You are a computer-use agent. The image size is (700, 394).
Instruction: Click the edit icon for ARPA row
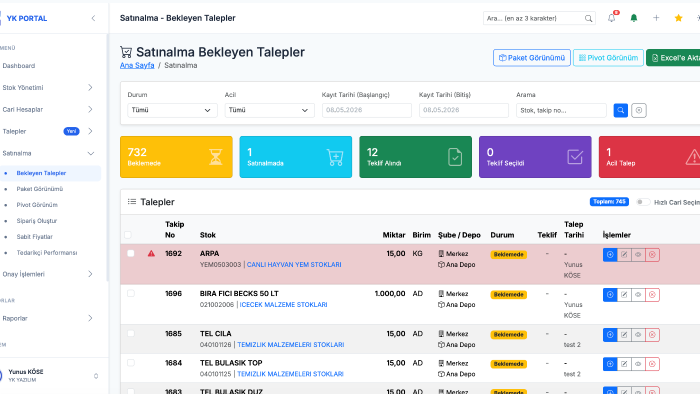[x=624, y=255]
